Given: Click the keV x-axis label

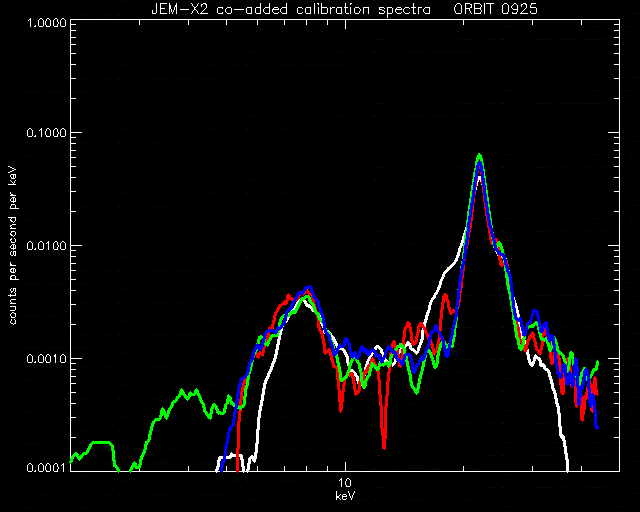Looking at the screenshot, I should coord(345,496).
